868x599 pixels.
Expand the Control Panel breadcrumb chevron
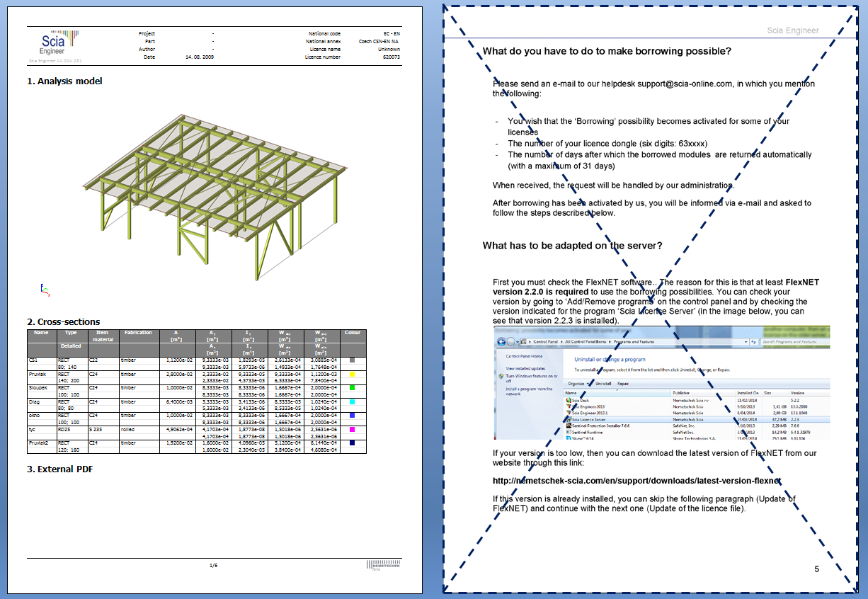pyautogui.click(x=561, y=342)
